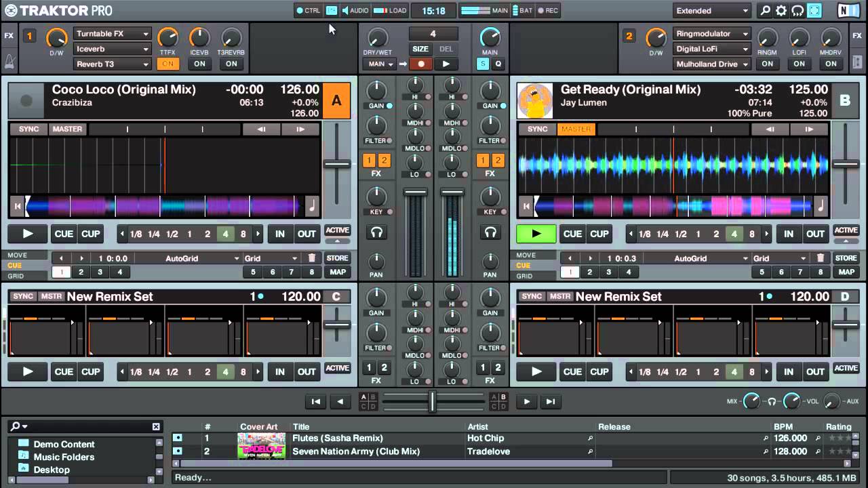868x488 pixels.
Task: Open Reverb T3 effect selector
Action: coord(112,64)
